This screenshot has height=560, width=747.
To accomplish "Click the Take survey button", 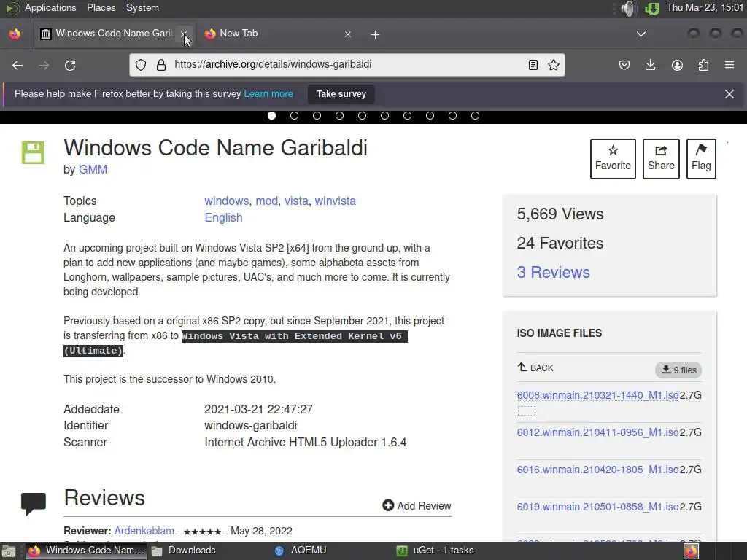I will (341, 94).
